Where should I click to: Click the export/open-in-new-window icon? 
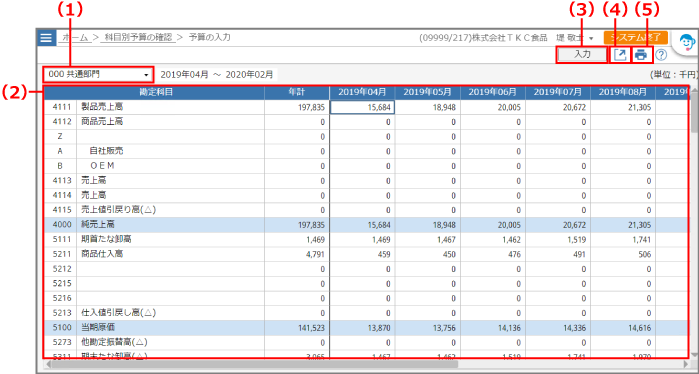(620, 55)
